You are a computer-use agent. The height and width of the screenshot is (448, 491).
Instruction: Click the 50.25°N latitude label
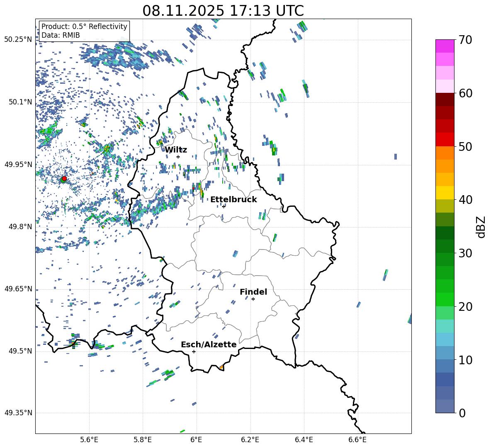point(18,40)
